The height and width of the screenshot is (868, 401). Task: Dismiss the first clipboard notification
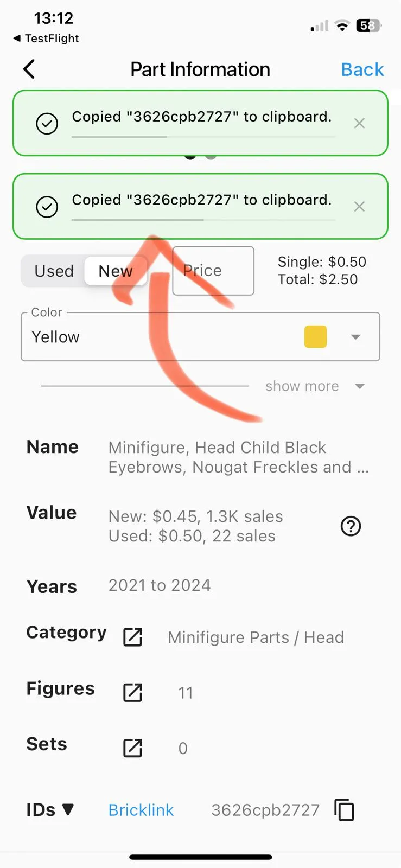click(359, 123)
